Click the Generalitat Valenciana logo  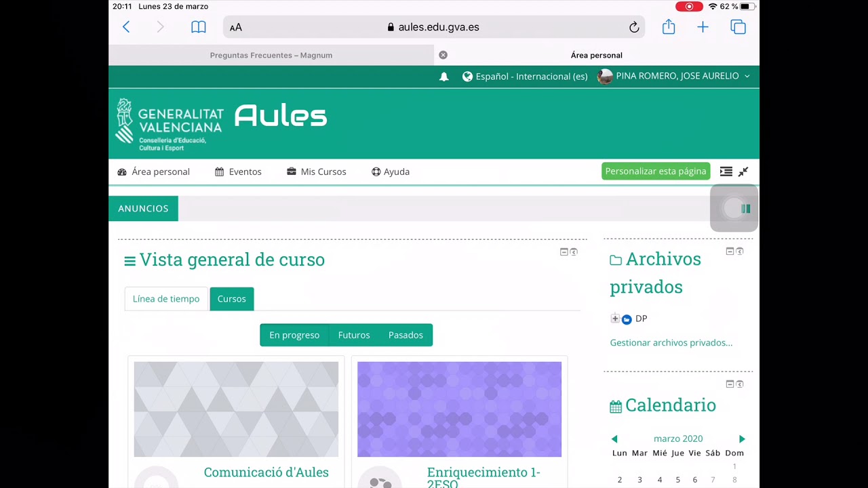pyautogui.click(x=170, y=124)
